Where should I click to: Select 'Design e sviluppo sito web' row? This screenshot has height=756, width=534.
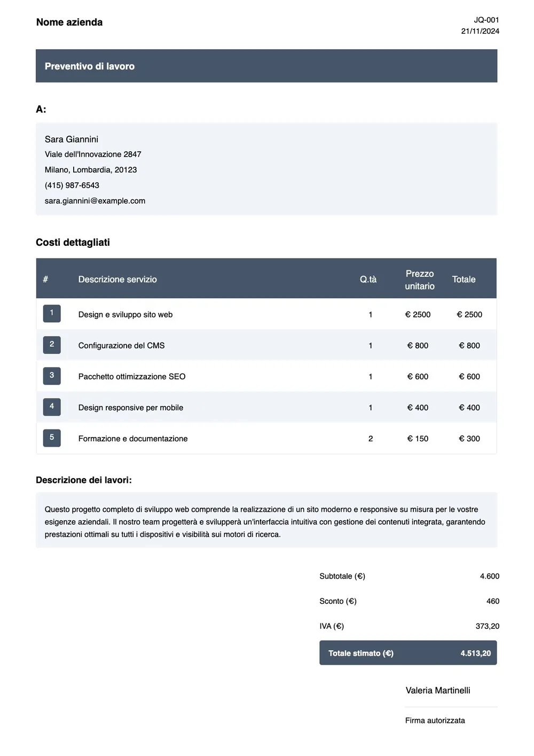click(266, 314)
